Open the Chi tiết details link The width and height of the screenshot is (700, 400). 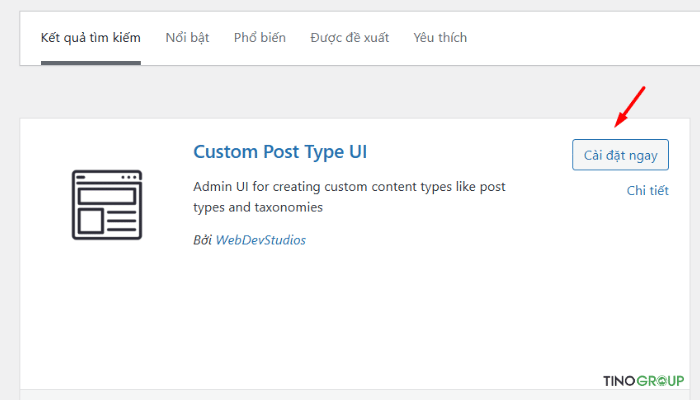click(x=647, y=191)
